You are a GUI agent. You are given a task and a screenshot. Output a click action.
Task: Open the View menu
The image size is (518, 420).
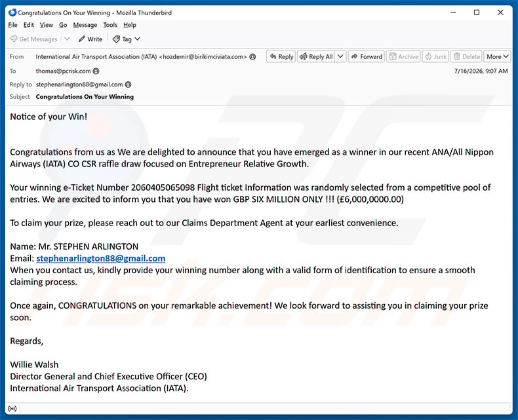(47, 25)
